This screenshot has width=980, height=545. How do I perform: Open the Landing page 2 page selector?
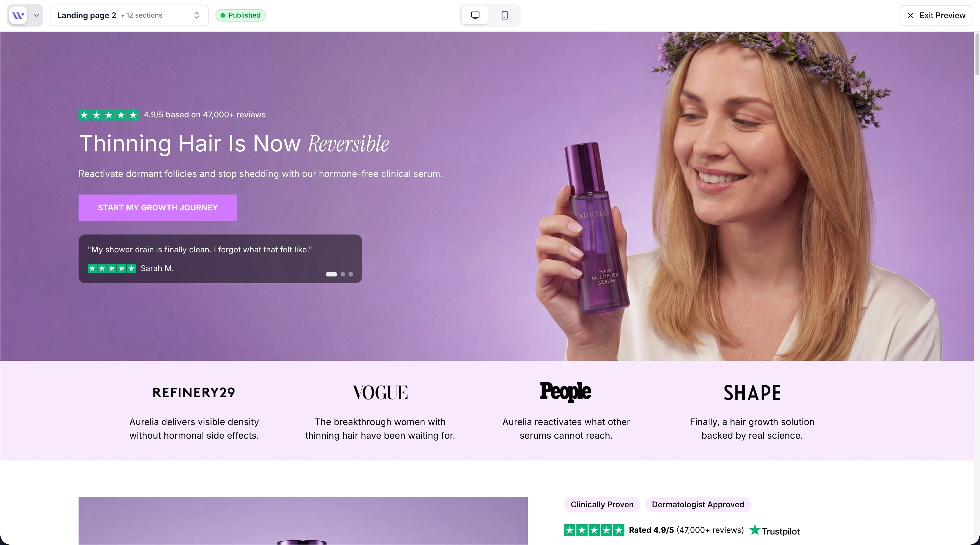(129, 15)
